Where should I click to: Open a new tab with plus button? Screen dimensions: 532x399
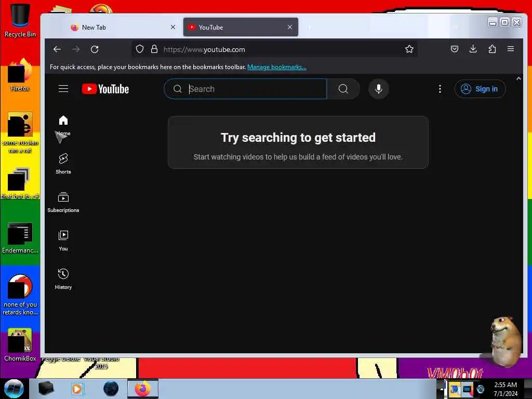coord(310,27)
